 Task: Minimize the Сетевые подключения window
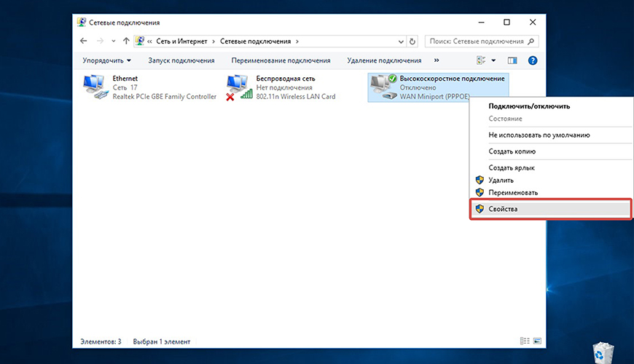click(x=481, y=23)
